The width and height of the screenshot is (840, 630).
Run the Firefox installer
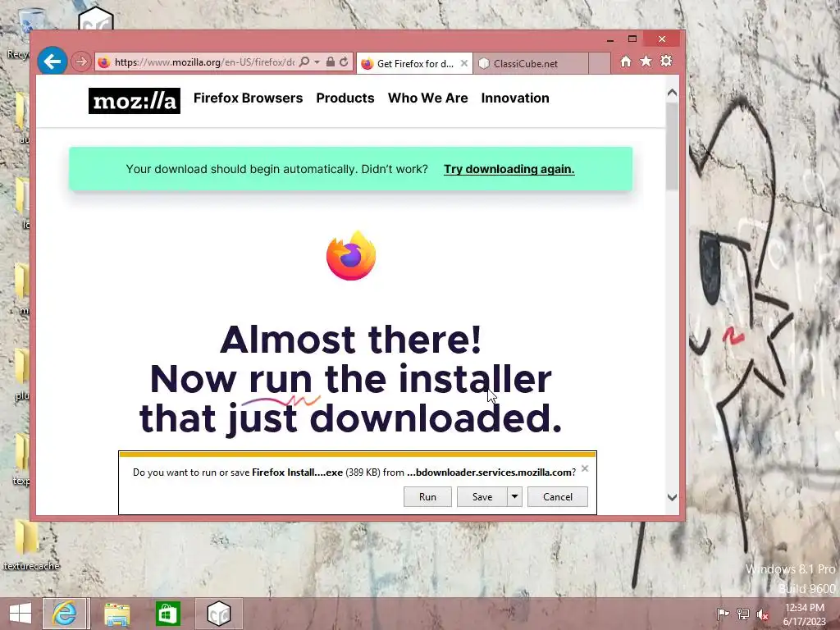coord(427,496)
